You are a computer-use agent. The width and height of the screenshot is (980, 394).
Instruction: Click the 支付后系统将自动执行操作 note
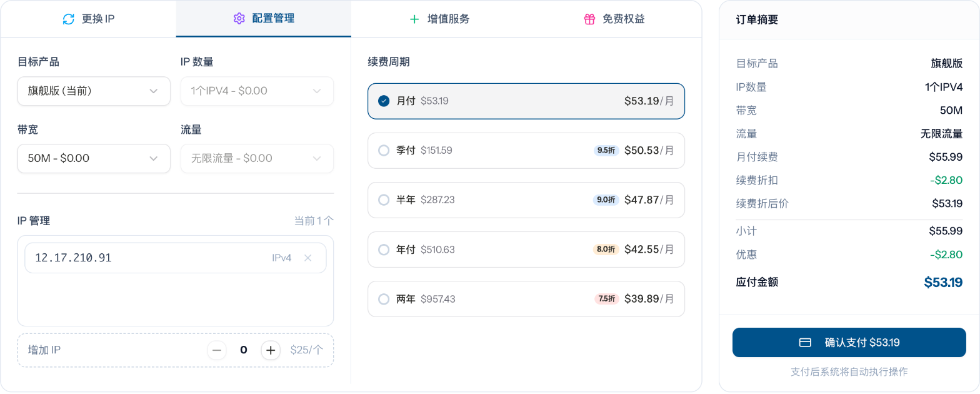pos(849,371)
